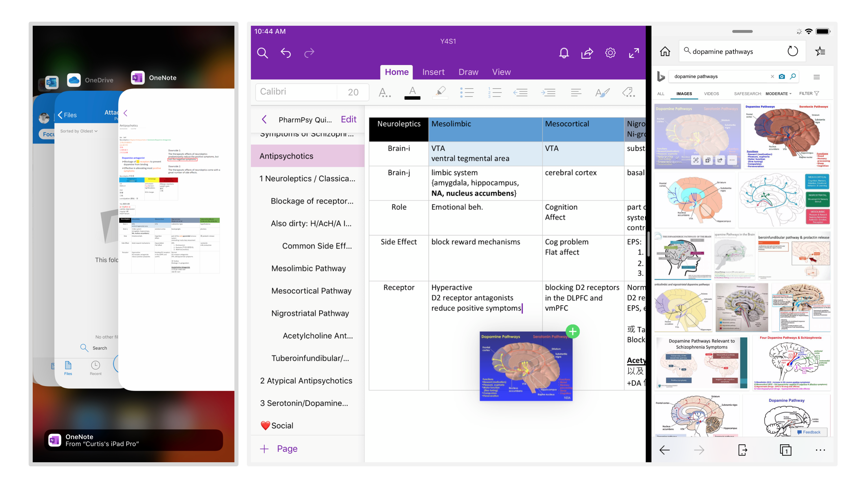The width and height of the screenshot is (868, 488).
Task: Apply black font color
Action: (412, 93)
